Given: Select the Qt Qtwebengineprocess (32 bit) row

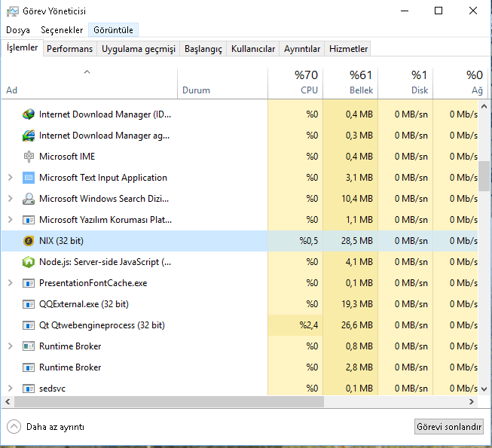Looking at the screenshot, I should click(240, 325).
